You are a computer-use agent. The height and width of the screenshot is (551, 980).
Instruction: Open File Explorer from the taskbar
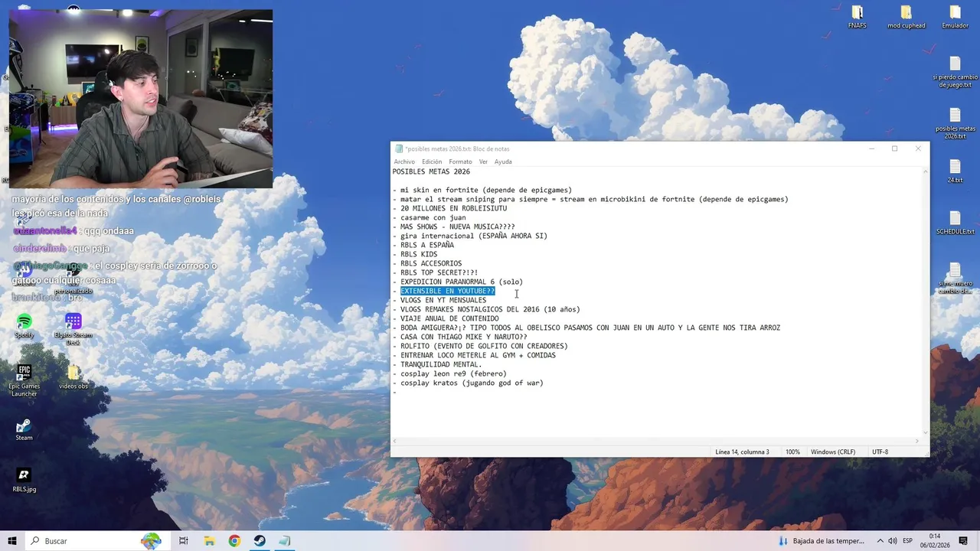coord(209,540)
